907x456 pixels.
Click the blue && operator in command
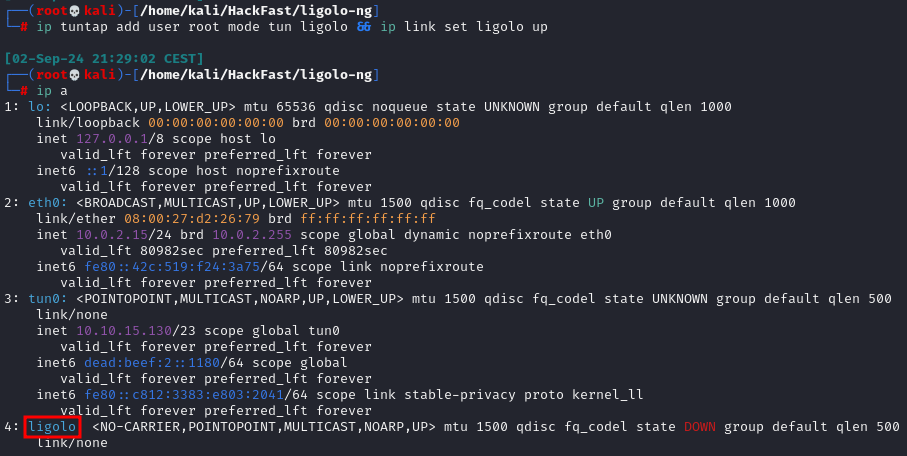click(x=364, y=27)
